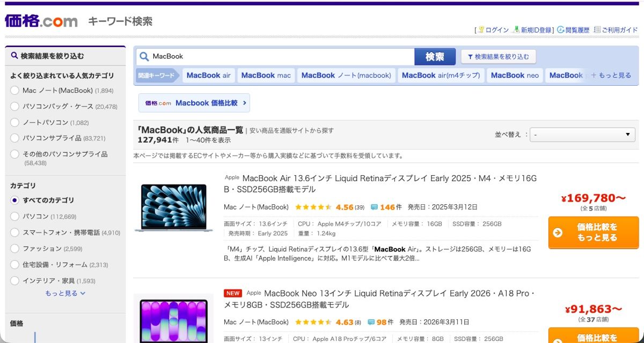
Task: Open the 並べ替え sort dropdown
Action: 582,135
